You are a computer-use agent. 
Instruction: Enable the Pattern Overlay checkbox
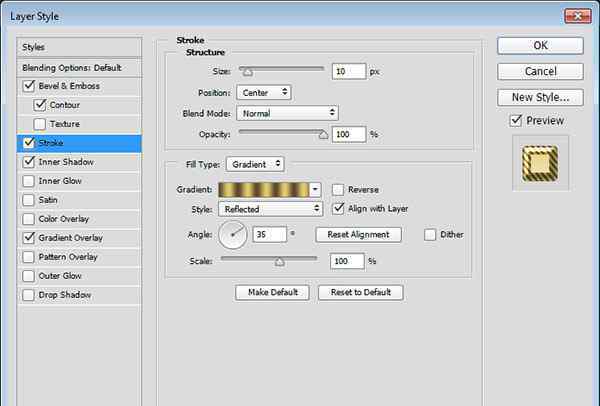click(x=29, y=257)
